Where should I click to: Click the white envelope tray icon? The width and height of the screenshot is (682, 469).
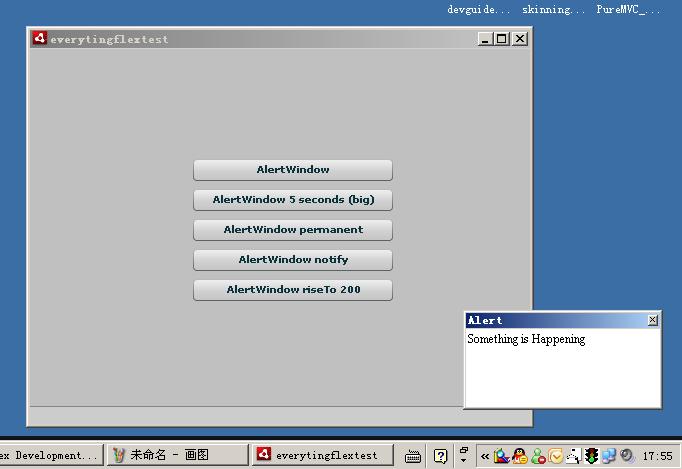(573, 456)
